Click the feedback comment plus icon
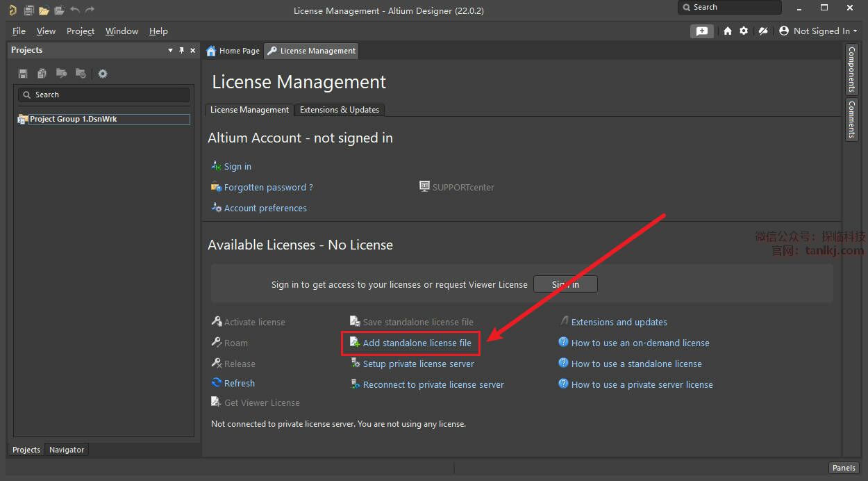868x481 pixels. tap(702, 31)
